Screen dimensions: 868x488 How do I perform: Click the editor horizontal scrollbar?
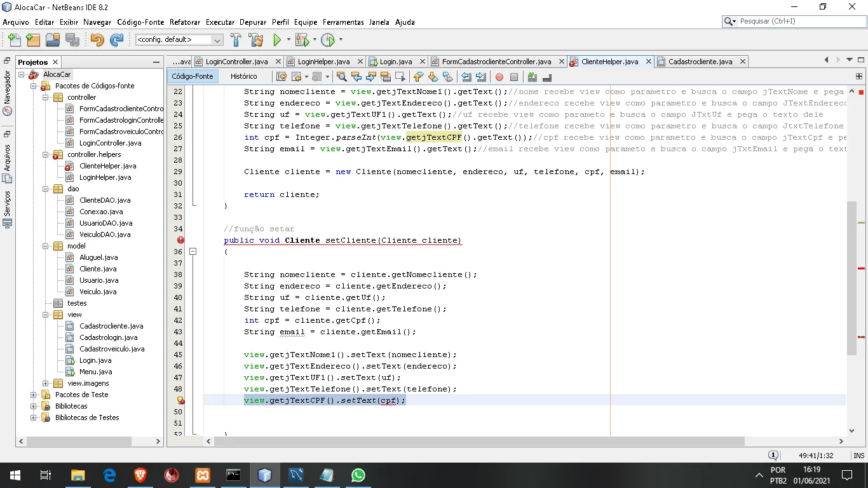pos(477,441)
